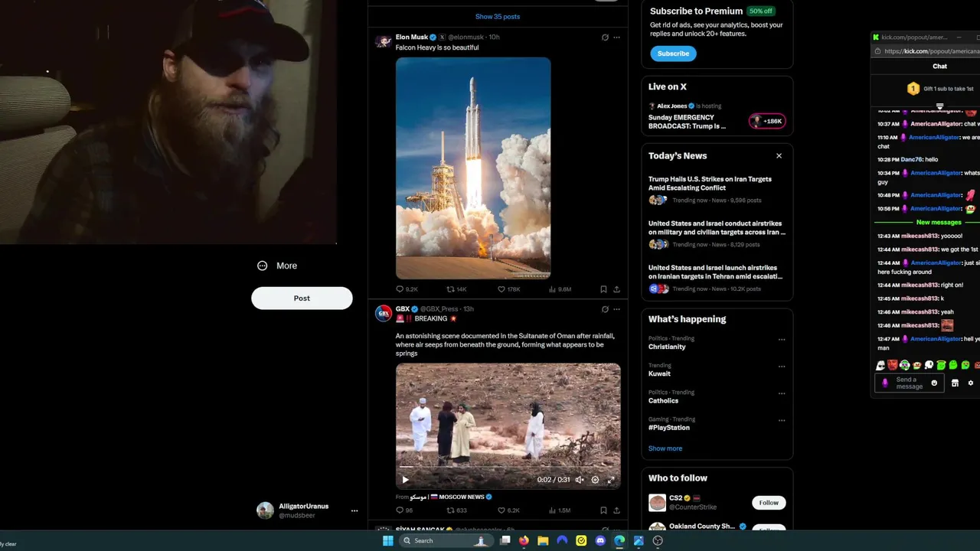The height and width of the screenshot is (551, 980).
Task: Join Alex Jones live +186K broadcast
Action: [x=766, y=121]
